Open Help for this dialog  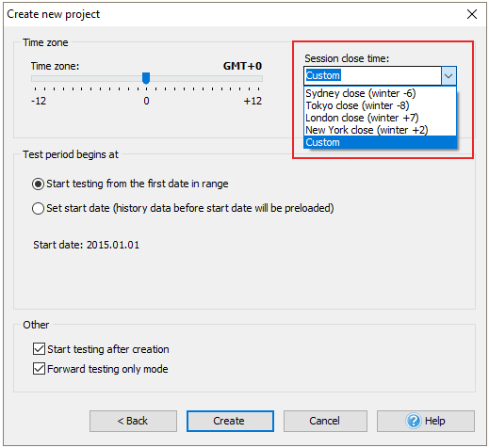426,421
